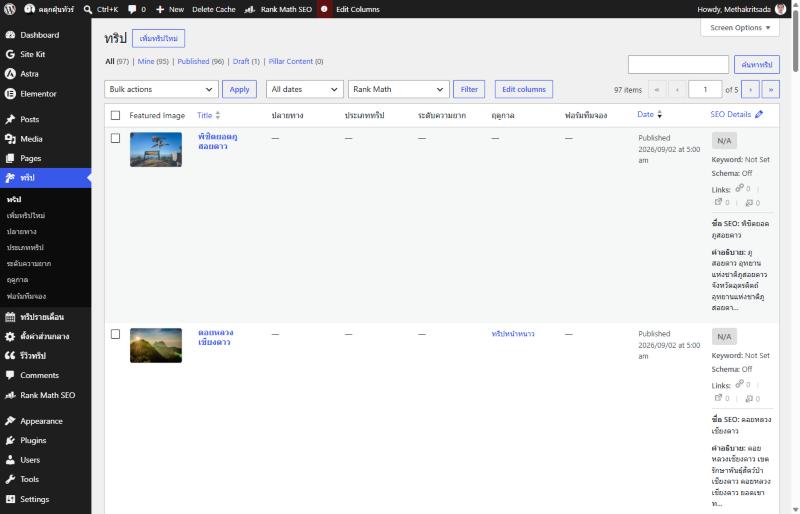
Task: Open ฤดูกาล submenu item in sidebar
Action: [17, 280]
